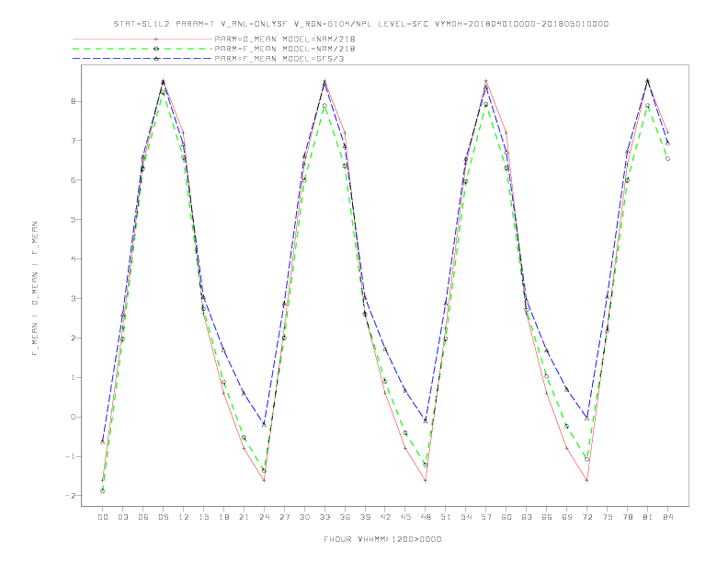
Task: Click y-axis tick label 1
Action: click(x=73, y=377)
